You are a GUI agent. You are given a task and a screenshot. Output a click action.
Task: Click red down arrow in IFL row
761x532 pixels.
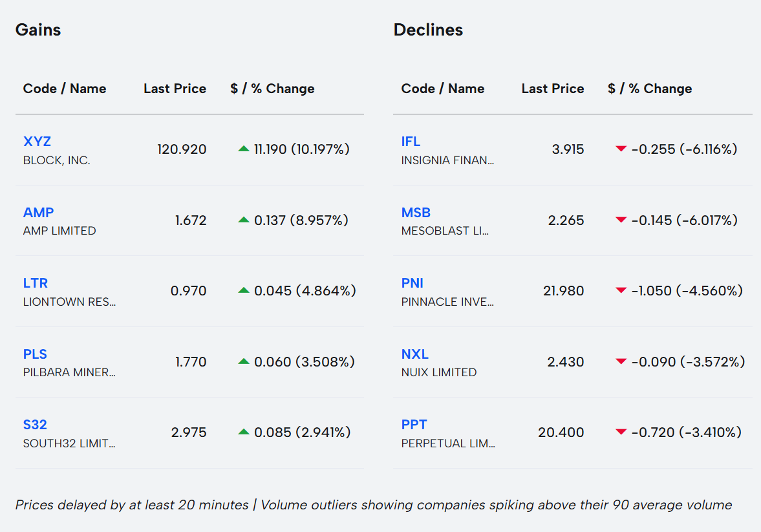(621, 149)
